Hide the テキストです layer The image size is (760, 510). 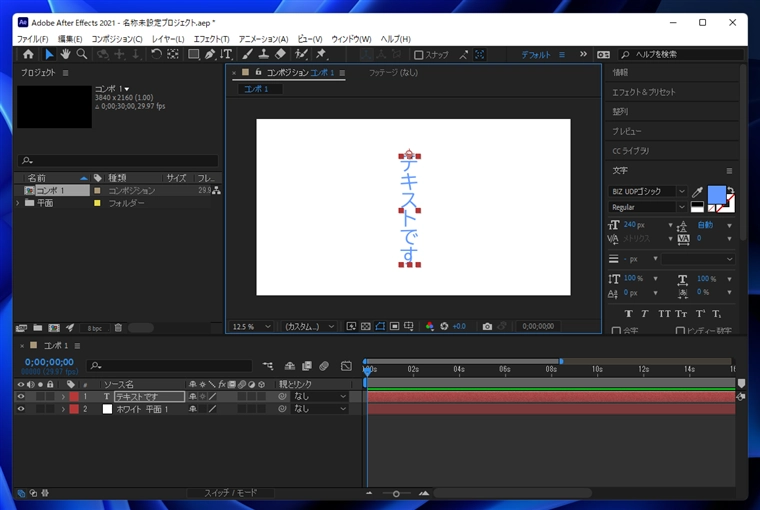coord(21,397)
